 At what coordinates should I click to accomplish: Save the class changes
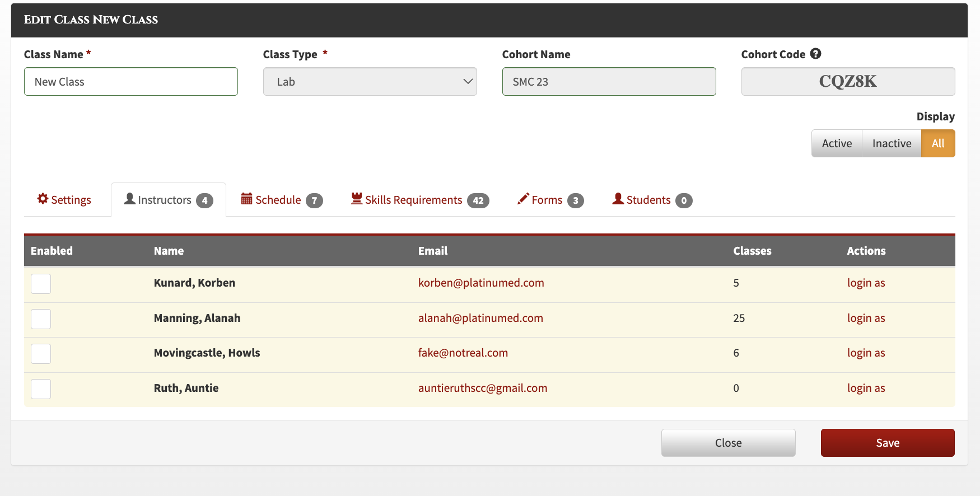point(888,443)
